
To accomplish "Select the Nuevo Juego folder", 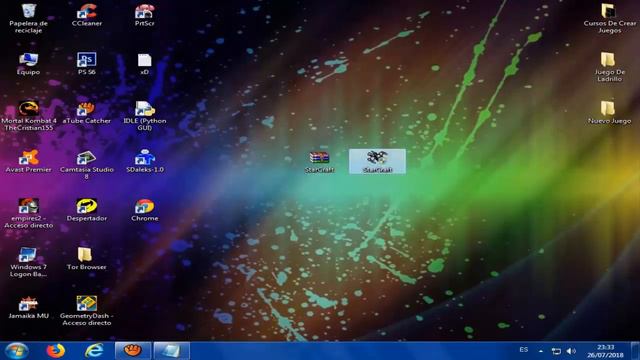I will 609,112.
